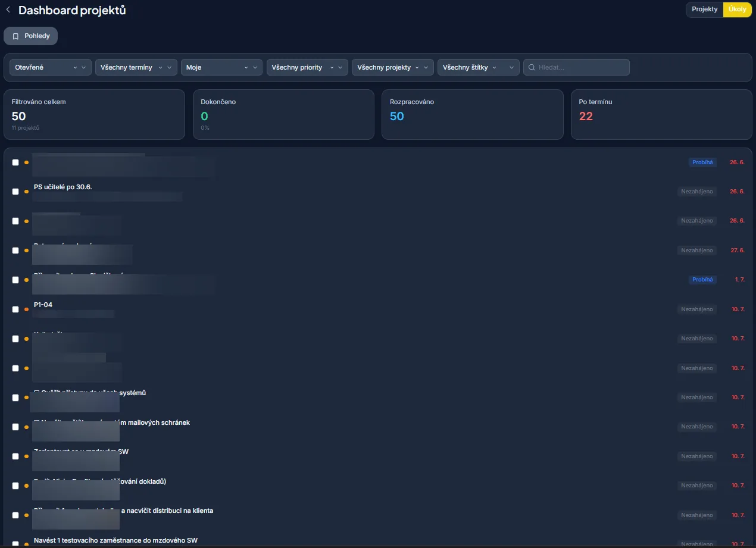
Task: Click the red 22 overdue count
Action: point(586,116)
